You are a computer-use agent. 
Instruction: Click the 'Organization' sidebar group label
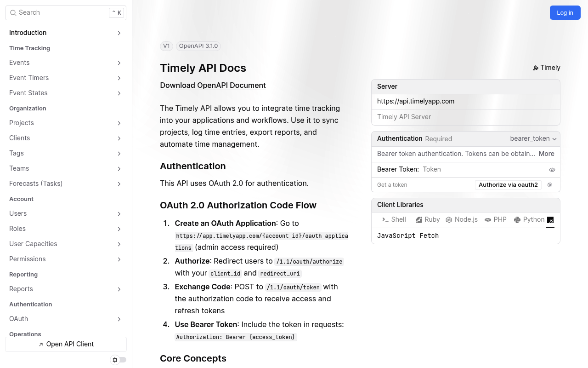coord(28,109)
